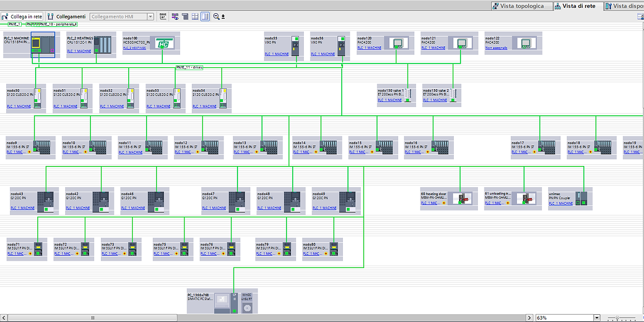
Task: Click the dark page-shaped toolbar icon
Action: (x=185, y=16)
